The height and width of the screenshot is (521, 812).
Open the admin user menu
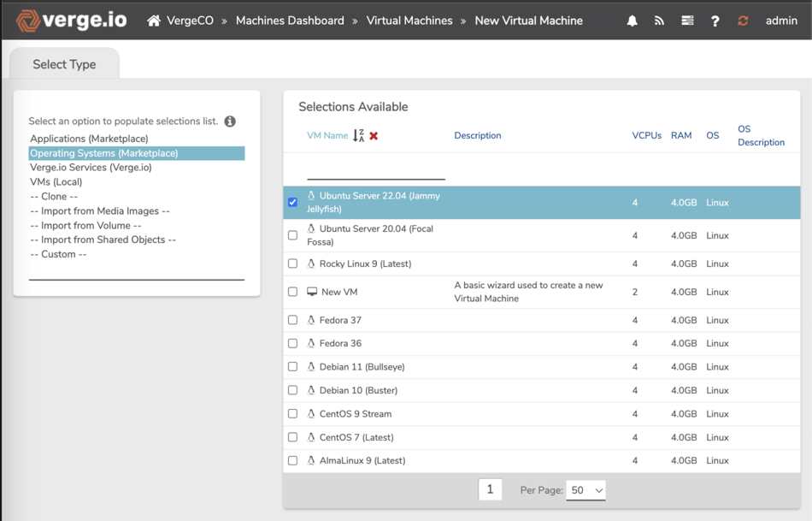tap(781, 21)
